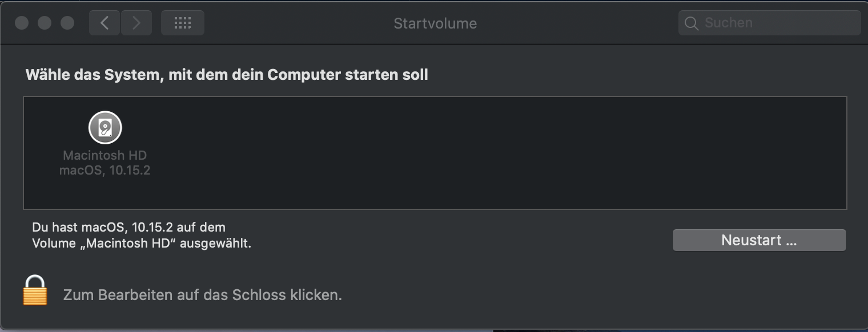Select the Macintosh HD disk icon

(x=105, y=127)
